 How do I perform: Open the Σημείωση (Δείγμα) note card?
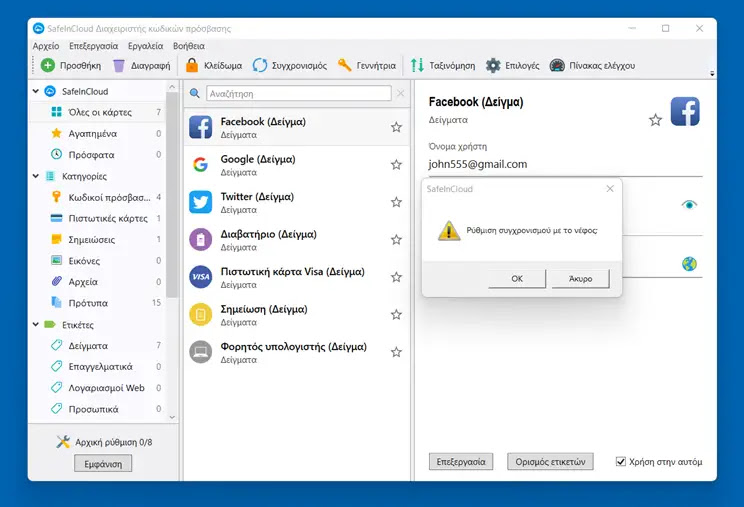[x=297, y=314]
